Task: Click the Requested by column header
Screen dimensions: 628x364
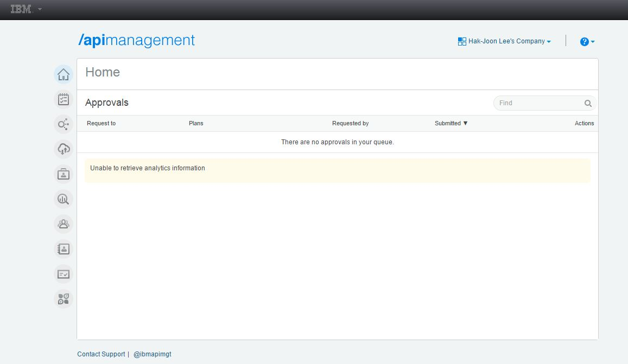Action: (x=351, y=123)
